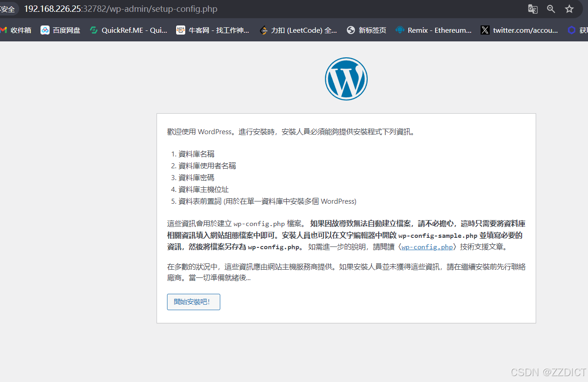Open the zoom magnifier icon in address bar
The width and height of the screenshot is (588, 382).
551,9
